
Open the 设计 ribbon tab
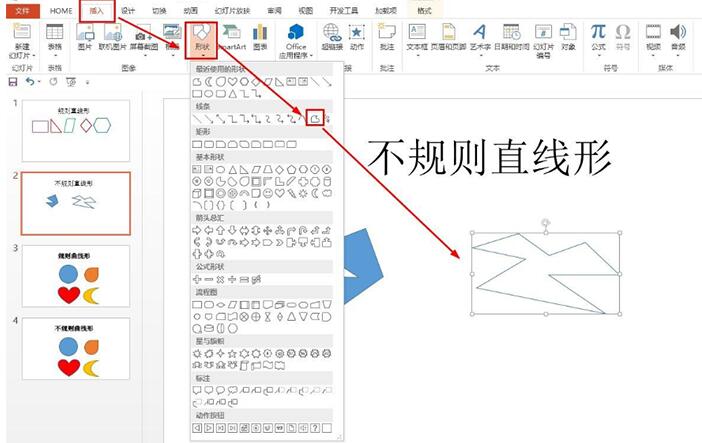(x=128, y=11)
